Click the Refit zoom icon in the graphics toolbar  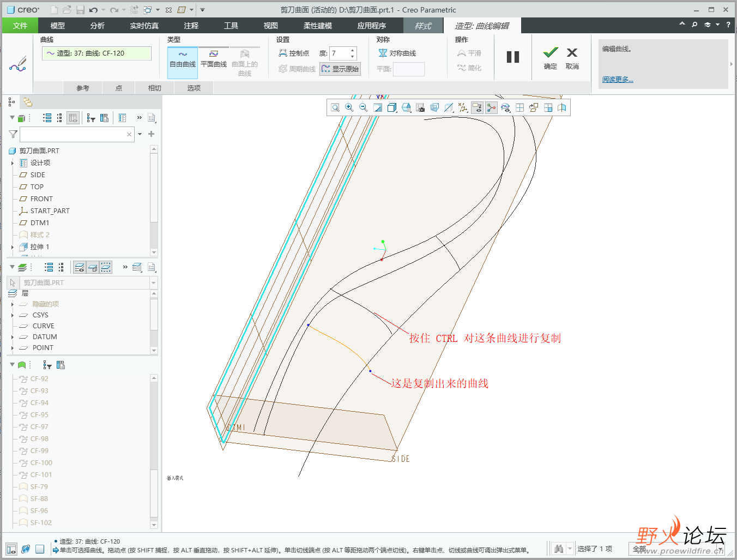tap(335, 108)
